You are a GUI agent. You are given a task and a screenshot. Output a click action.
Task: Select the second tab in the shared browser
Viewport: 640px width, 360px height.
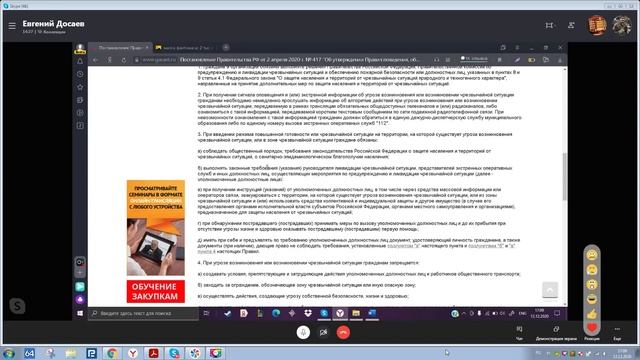(x=186, y=48)
